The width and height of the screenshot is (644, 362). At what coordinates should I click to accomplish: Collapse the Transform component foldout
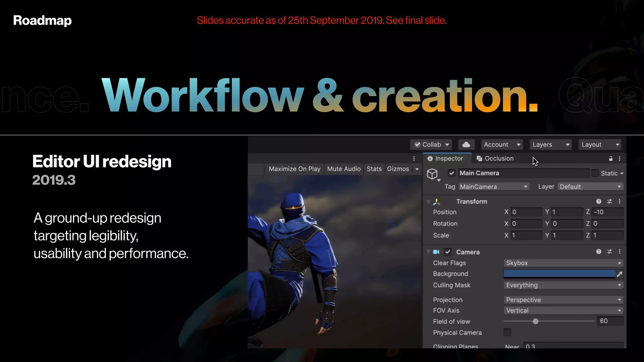[428, 202]
